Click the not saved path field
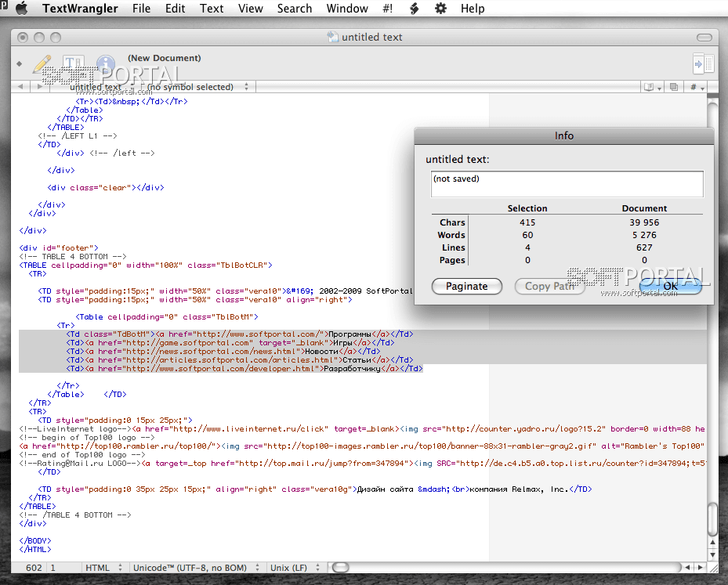 [567, 184]
